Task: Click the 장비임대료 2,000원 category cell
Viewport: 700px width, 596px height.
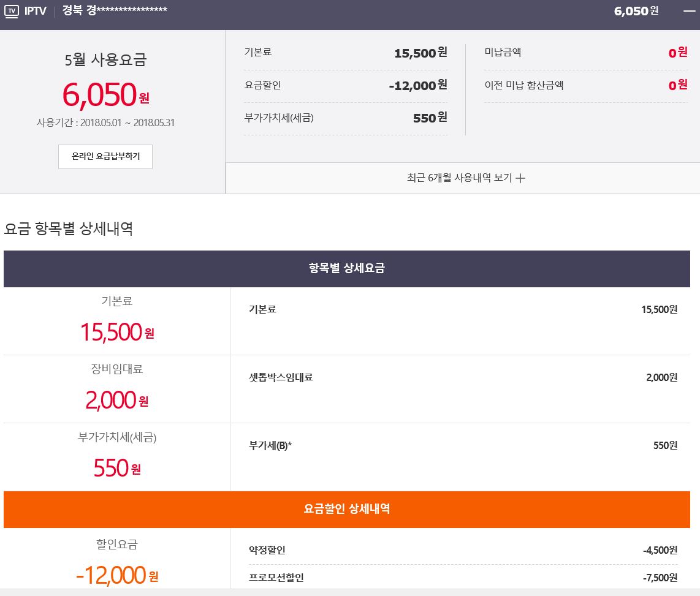Action: [x=117, y=389]
